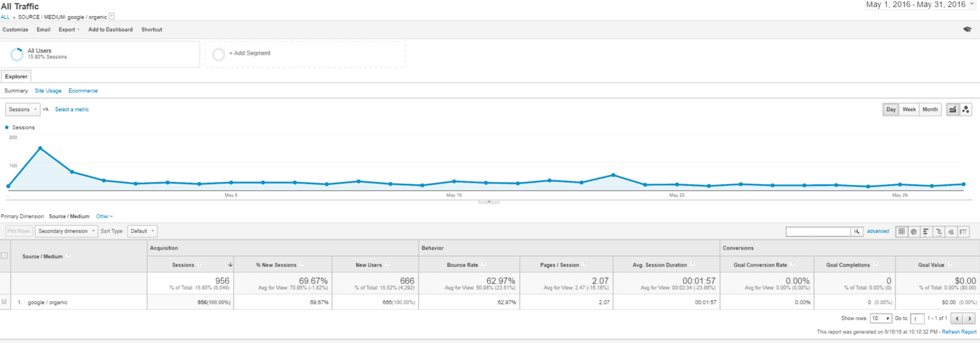Go to the next table page arrow
980x343 pixels.
pyautogui.click(x=969, y=318)
